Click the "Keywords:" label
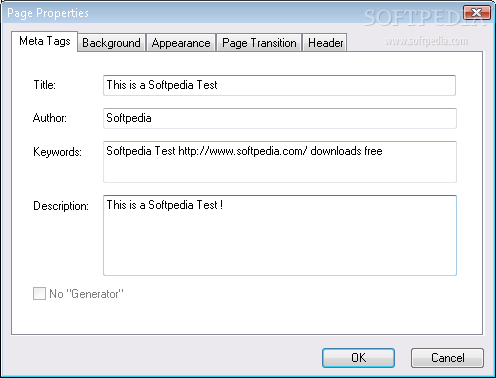 [57, 152]
